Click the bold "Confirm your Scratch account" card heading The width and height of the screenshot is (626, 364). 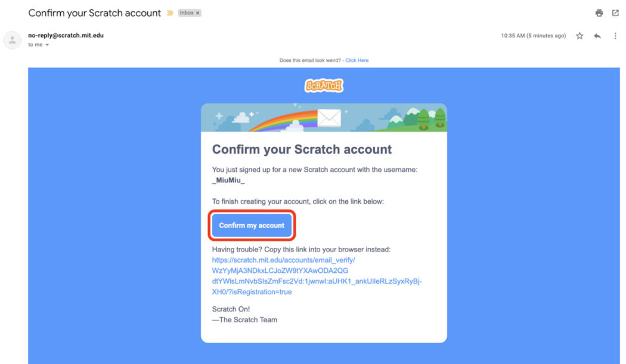pyautogui.click(x=302, y=150)
